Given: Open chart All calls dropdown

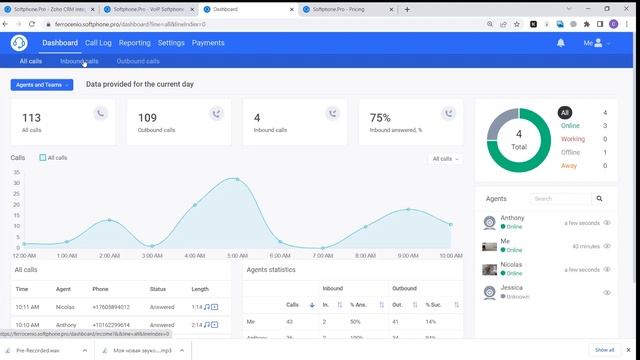Looking at the screenshot, I should 445,159.
